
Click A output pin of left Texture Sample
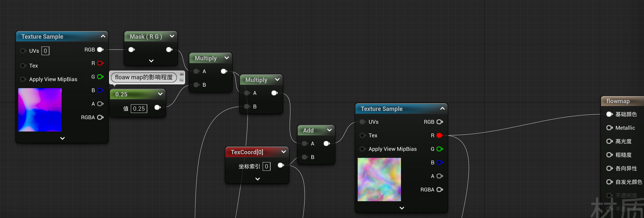[x=100, y=104]
